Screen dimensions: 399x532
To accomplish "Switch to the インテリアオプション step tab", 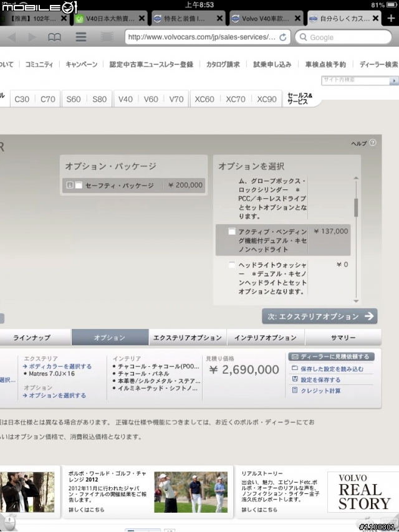I will click(266, 338).
